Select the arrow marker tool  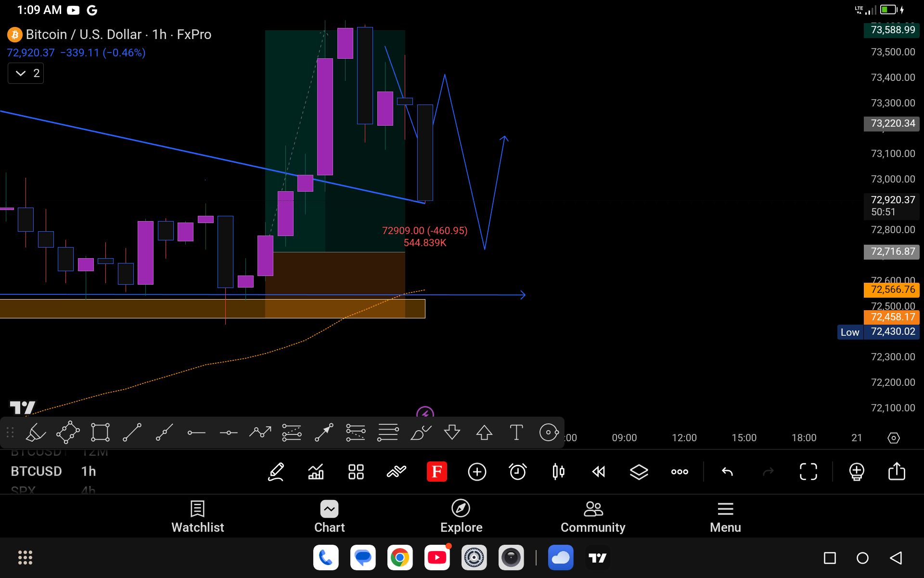(x=324, y=433)
